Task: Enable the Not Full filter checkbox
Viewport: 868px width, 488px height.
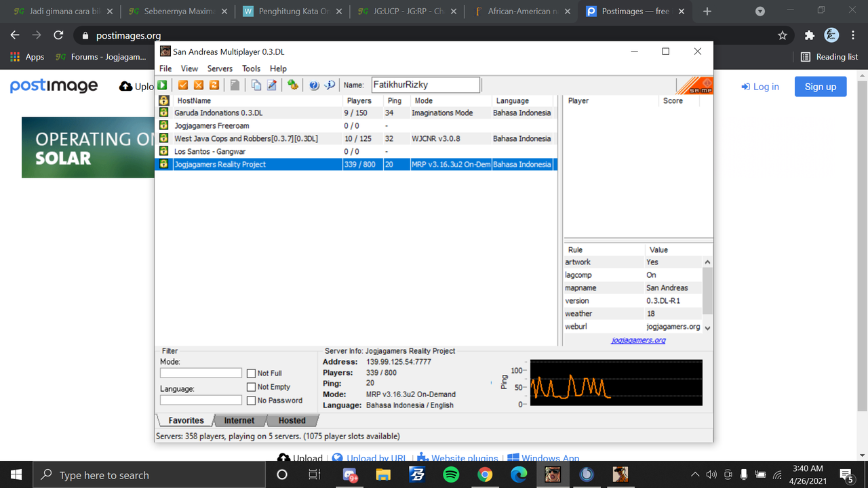Action: [x=251, y=373]
